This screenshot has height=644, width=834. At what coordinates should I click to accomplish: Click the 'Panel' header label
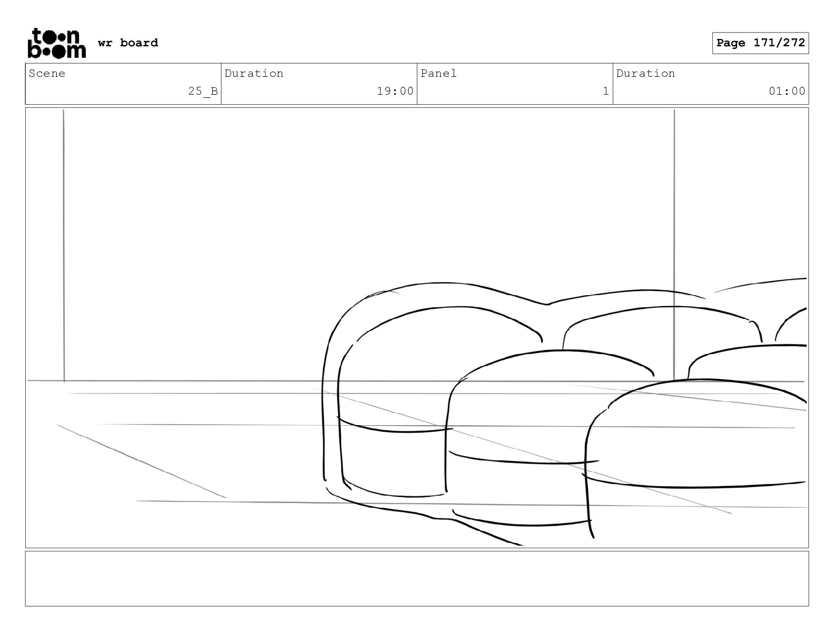coord(439,74)
